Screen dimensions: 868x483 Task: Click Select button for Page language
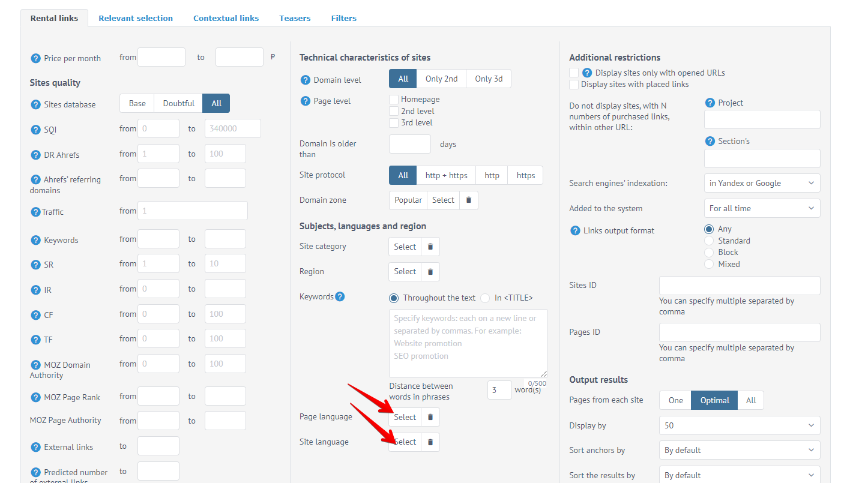(x=405, y=417)
